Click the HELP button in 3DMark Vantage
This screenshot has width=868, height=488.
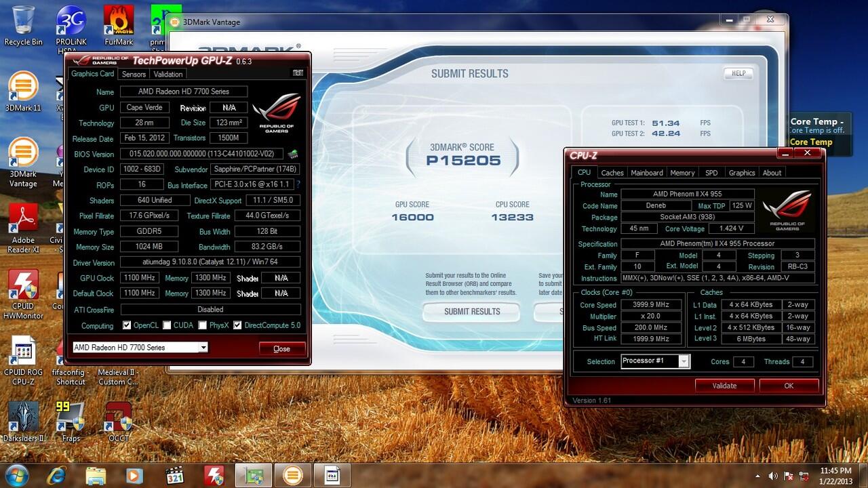pos(738,73)
